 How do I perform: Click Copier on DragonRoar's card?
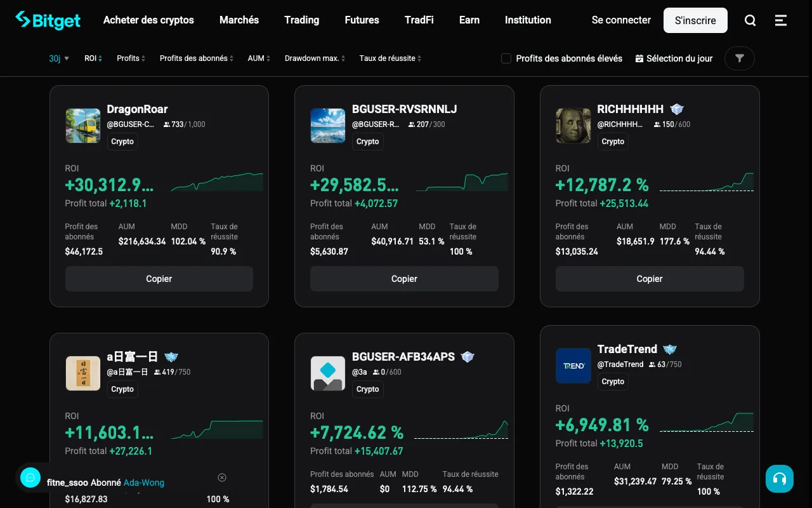coord(159,279)
